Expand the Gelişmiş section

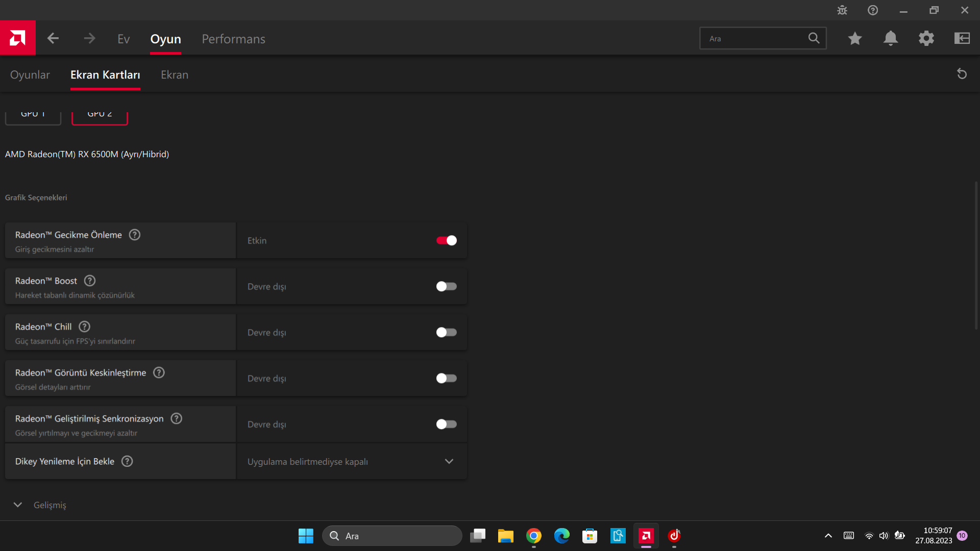coord(40,505)
